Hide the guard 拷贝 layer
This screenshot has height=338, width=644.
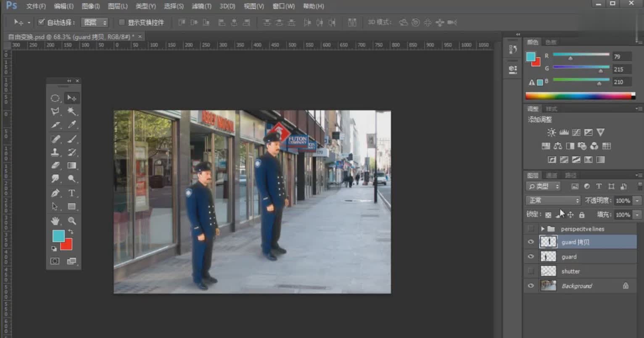(531, 242)
